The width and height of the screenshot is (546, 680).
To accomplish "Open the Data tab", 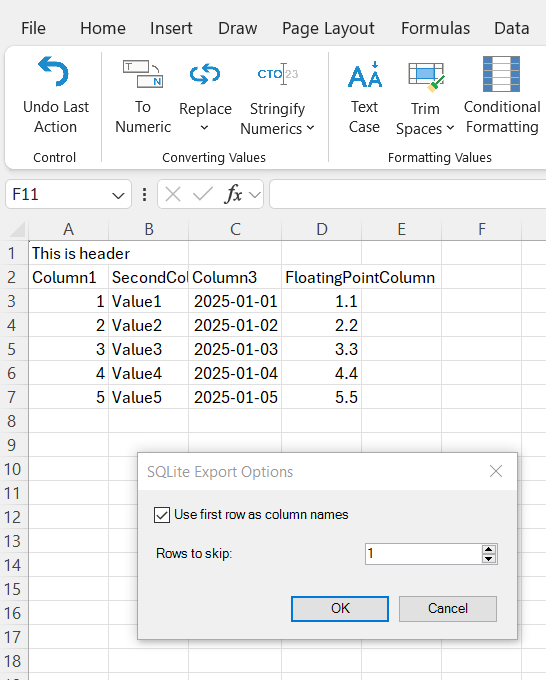I will coord(512,28).
